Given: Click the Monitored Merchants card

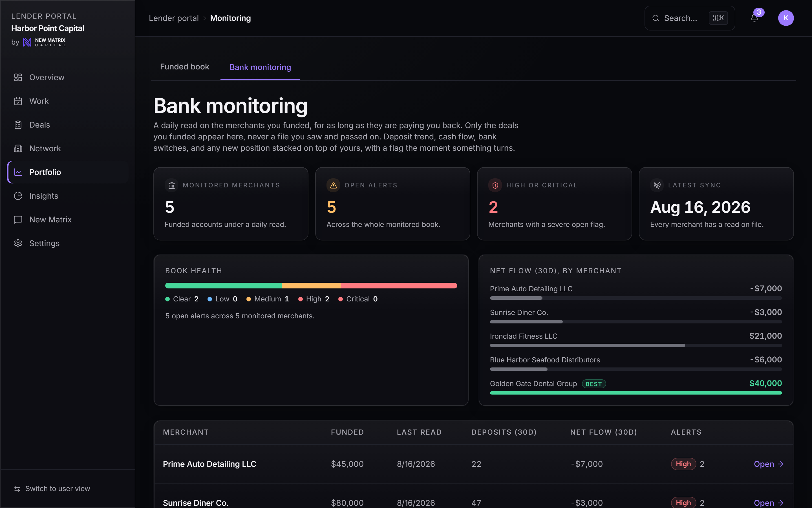Looking at the screenshot, I should (231, 203).
